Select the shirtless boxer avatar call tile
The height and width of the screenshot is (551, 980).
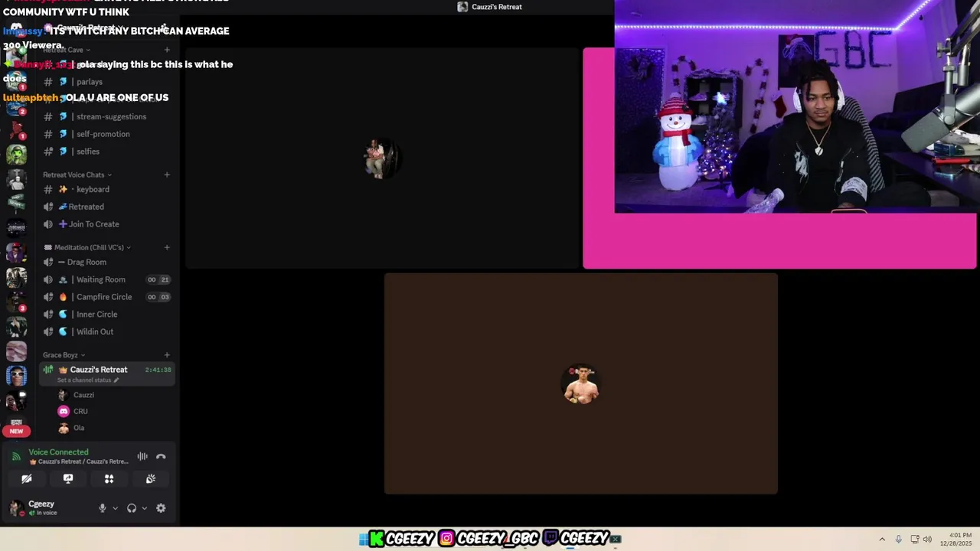tap(581, 383)
